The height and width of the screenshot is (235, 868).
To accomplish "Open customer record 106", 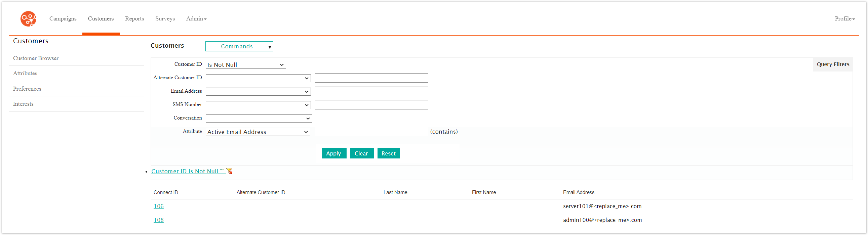I will [159, 206].
